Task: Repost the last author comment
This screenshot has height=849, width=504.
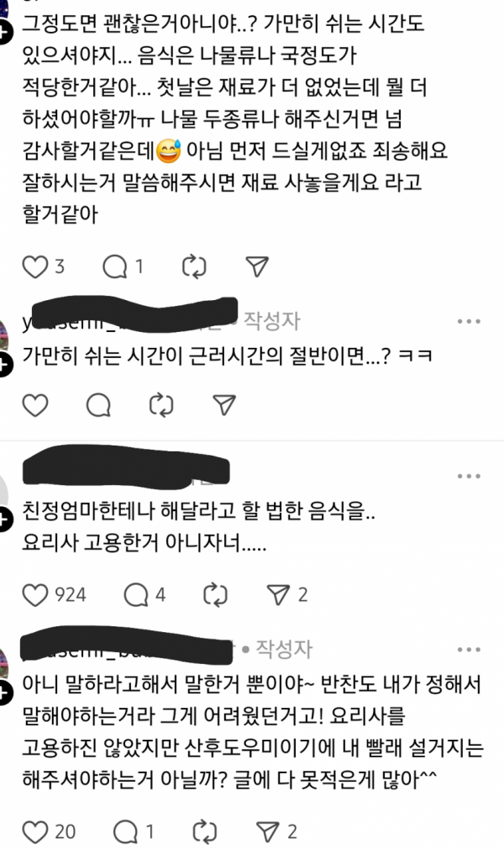Action: (205, 831)
